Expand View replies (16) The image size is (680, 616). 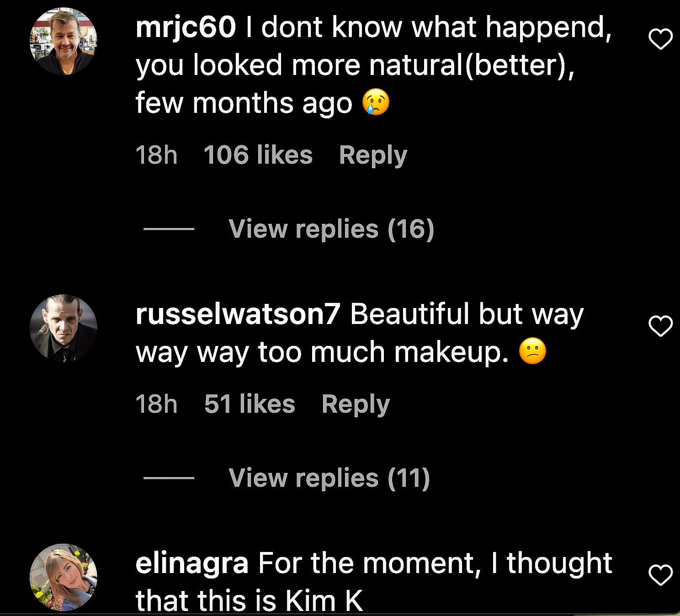(331, 229)
